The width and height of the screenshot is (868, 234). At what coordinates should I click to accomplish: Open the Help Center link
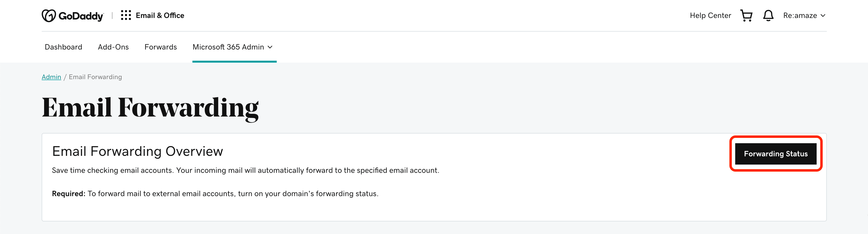click(710, 16)
